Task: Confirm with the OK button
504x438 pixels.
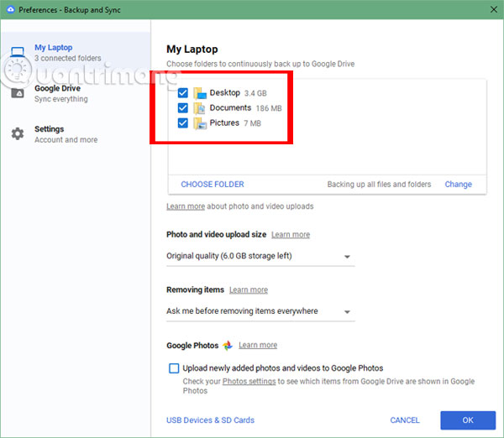Action: coord(468,420)
